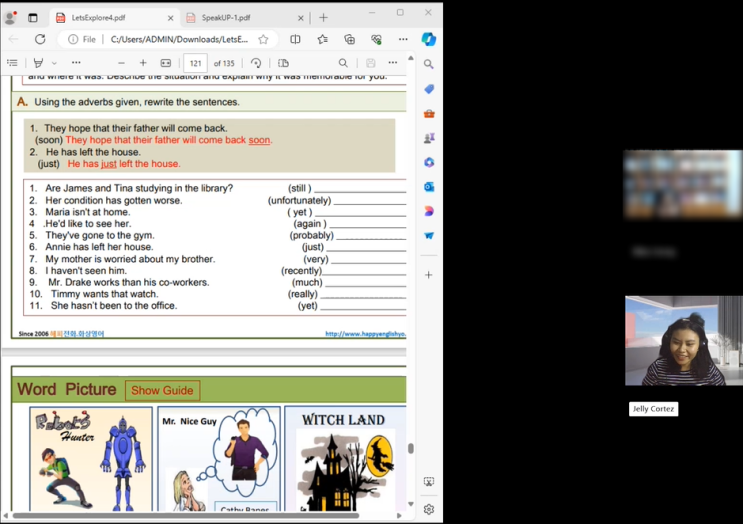This screenshot has width=743, height=524.
Task: Open sidebar Games chess icon
Action: pos(429,138)
